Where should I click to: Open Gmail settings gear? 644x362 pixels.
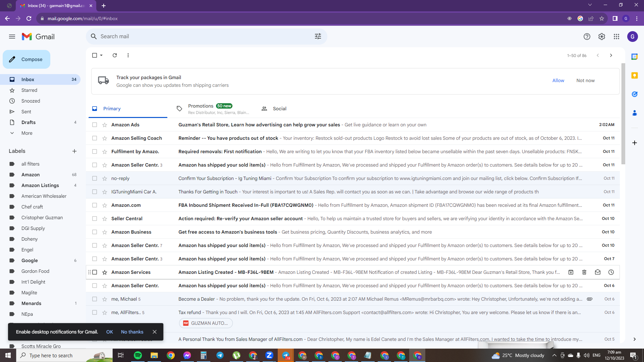click(602, 37)
